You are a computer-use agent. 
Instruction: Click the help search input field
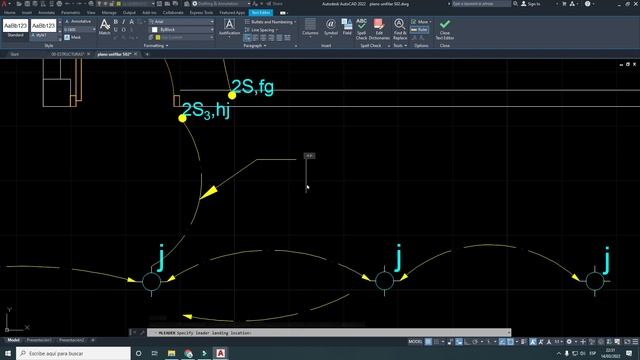coord(481,4)
